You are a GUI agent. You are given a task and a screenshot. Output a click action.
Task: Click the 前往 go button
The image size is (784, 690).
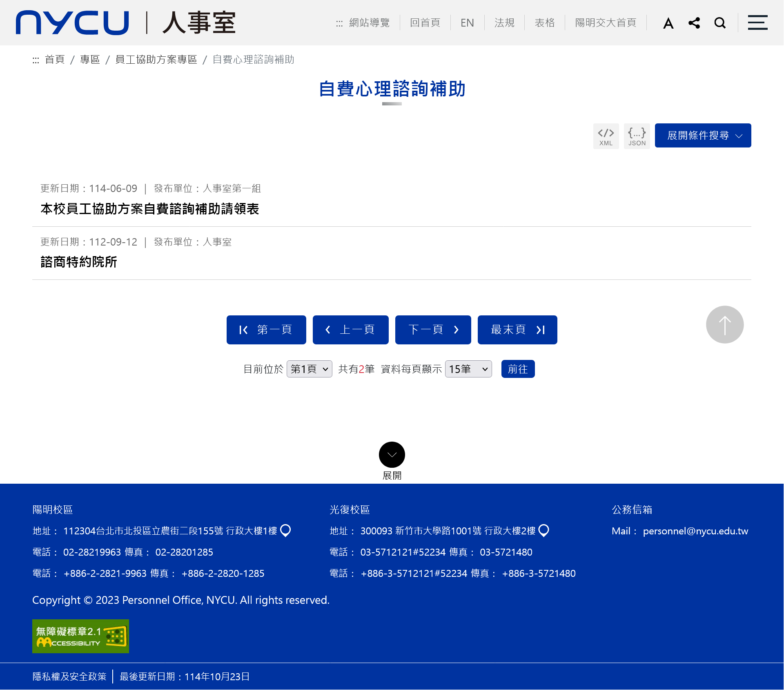tap(518, 369)
